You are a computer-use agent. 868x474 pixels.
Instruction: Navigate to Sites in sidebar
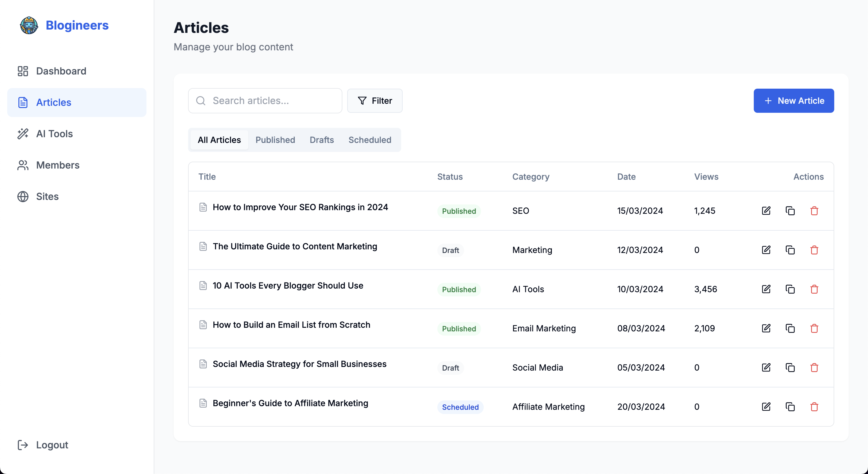point(47,197)
